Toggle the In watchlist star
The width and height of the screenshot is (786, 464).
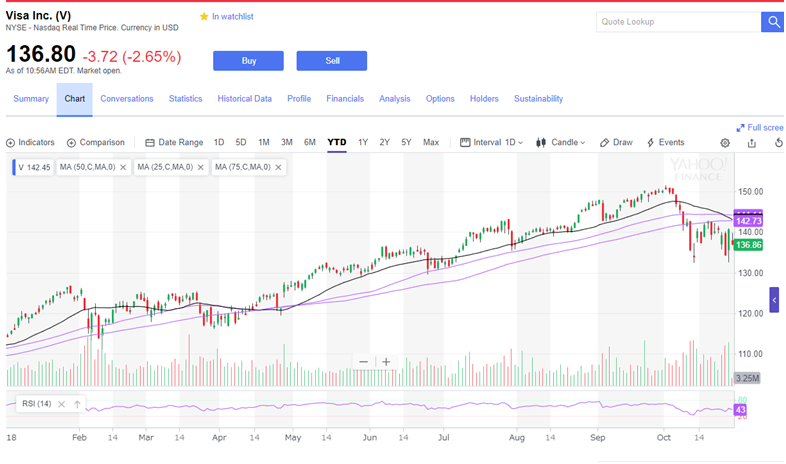[204, 17]
